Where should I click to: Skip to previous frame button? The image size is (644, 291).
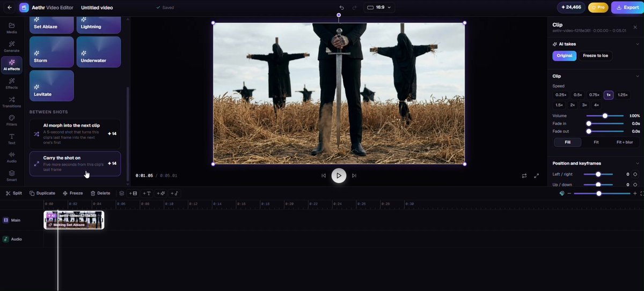click(x=324, y=175)
